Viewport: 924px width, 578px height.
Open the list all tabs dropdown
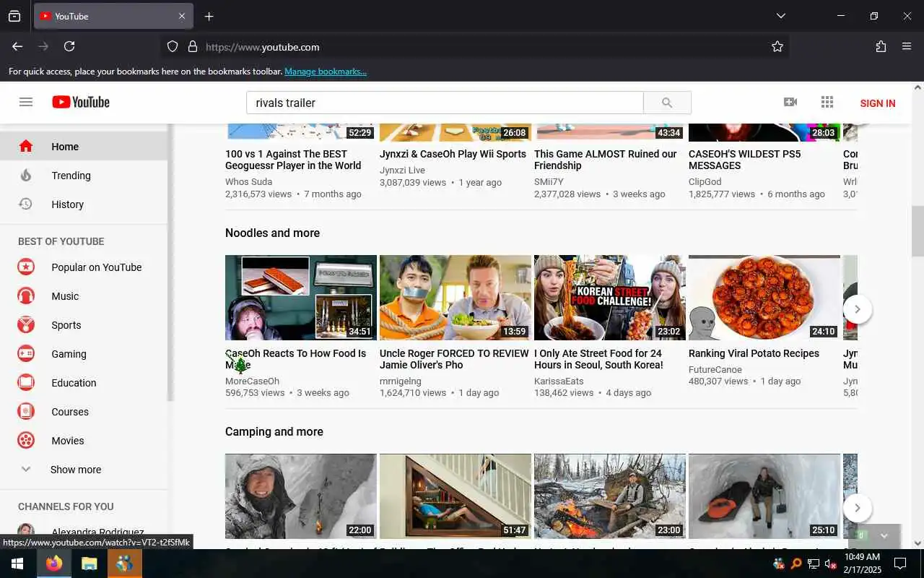click(x=780, y=16)
